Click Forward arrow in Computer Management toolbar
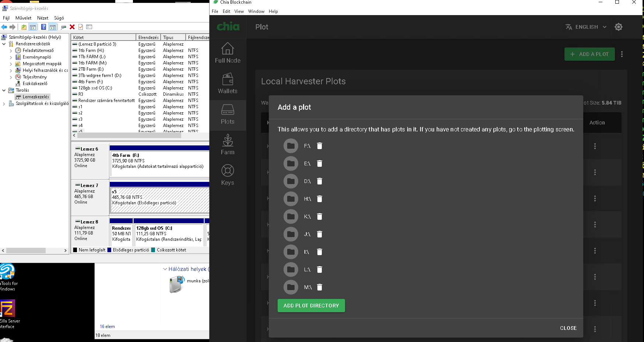 13,27
